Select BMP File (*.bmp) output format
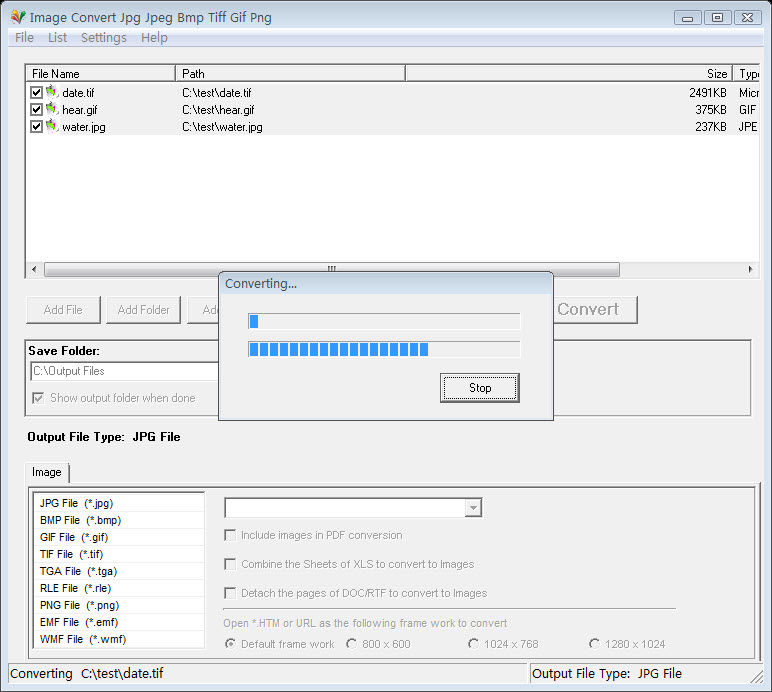The width and height of the screenshot is (772, 692). (x=119, y=520)
